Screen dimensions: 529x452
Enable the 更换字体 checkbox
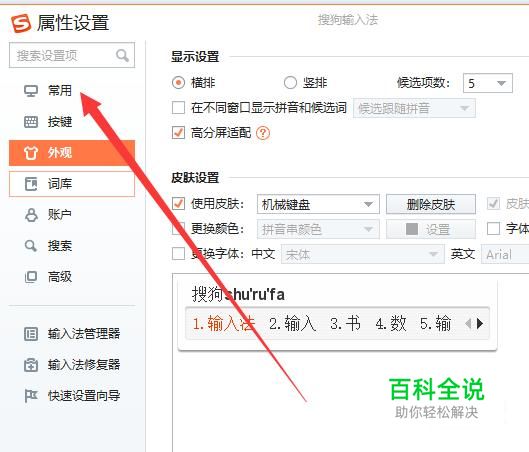pyautogui.click(x=178, y=254)
